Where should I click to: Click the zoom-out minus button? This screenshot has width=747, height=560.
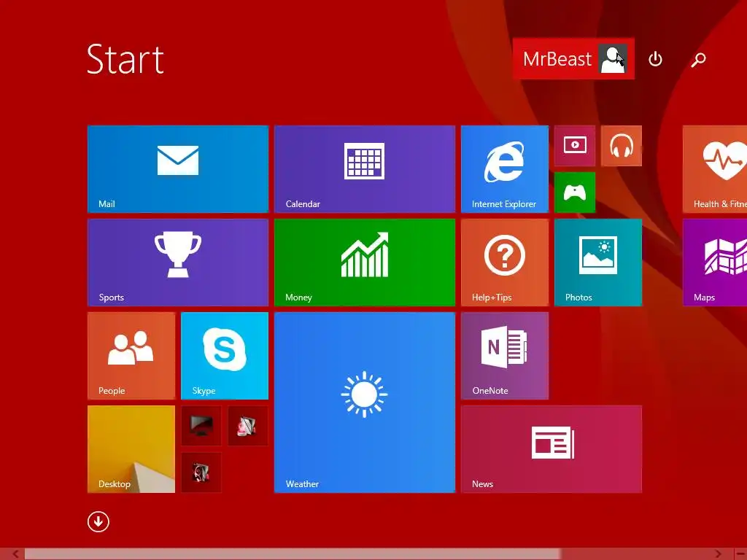(740, 554)
